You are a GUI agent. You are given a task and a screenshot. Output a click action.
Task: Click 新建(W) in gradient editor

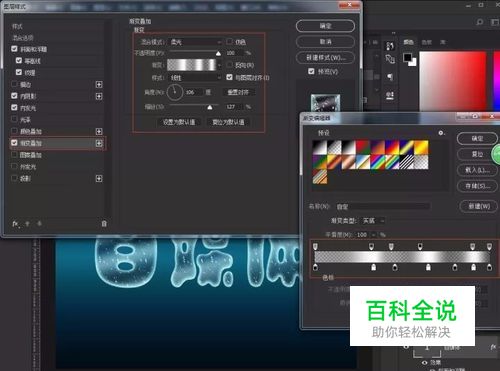pyautogui.click(x=479, y=206)
